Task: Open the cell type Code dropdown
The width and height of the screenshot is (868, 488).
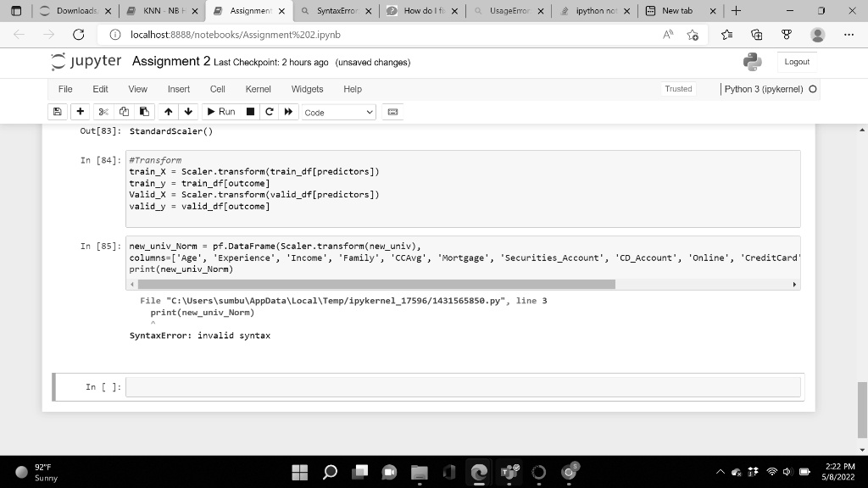Action: [338, 112]
